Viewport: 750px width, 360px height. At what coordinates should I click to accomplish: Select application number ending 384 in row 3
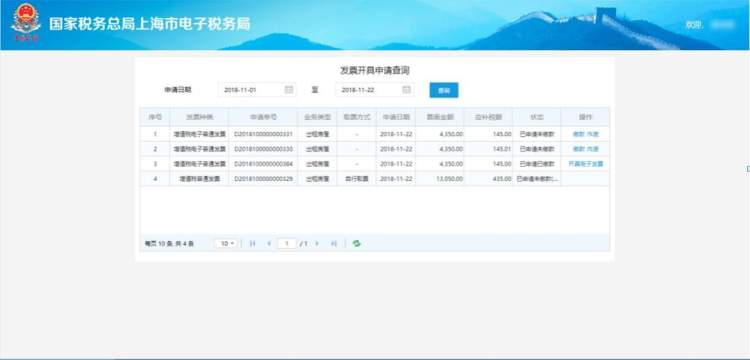(x=264, y=164)
